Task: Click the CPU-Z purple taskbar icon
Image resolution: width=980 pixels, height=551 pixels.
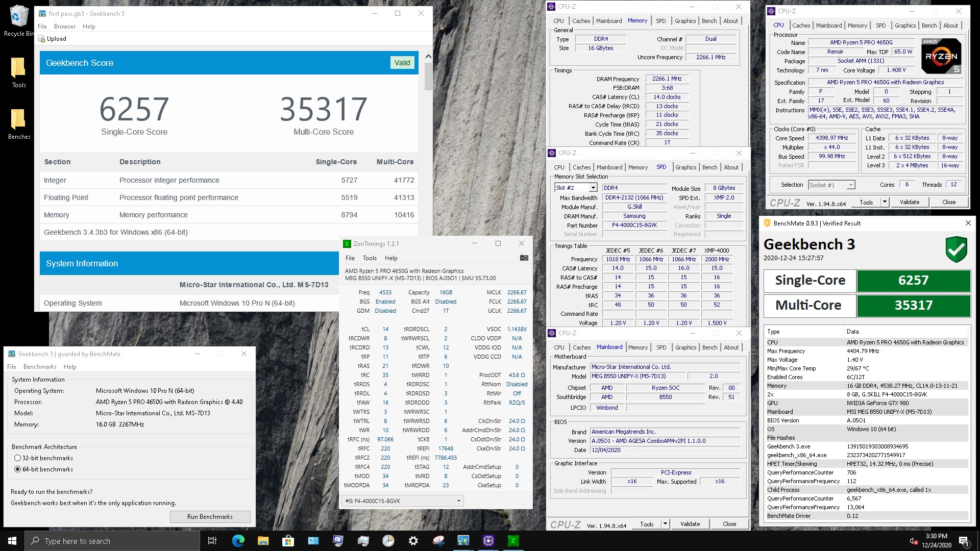Action: point(488,541)
